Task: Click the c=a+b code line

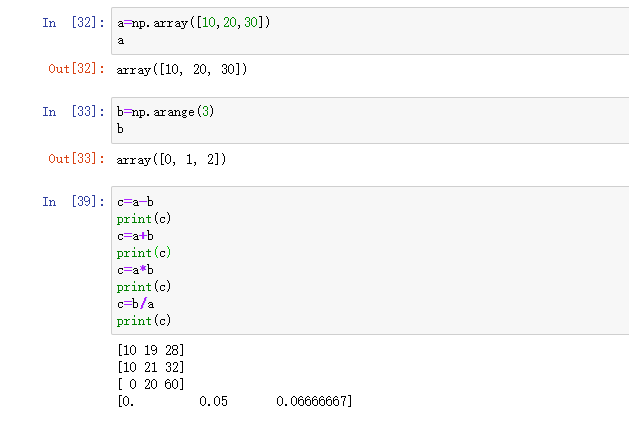Action: pos(135,236)
